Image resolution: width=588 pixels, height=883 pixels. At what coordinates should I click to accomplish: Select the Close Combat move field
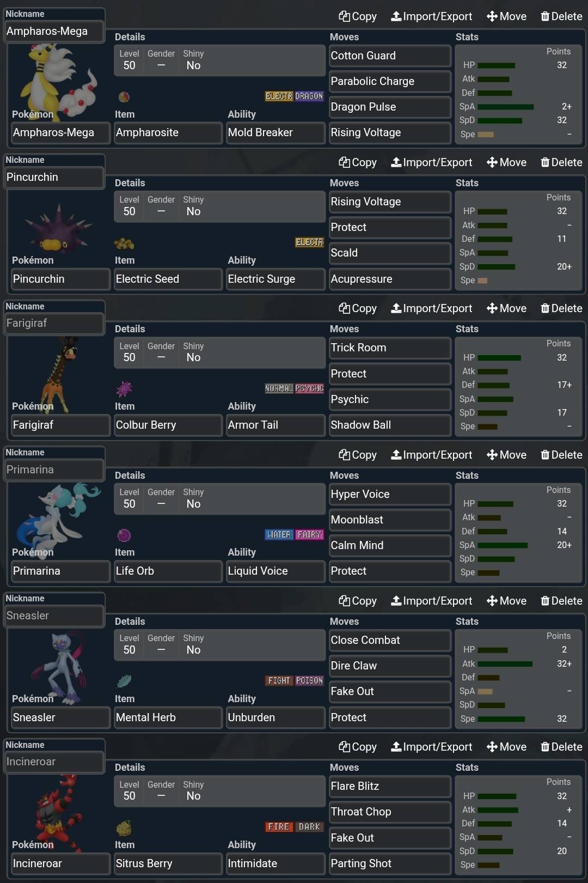pyautogui.click(x=390, y=640)
